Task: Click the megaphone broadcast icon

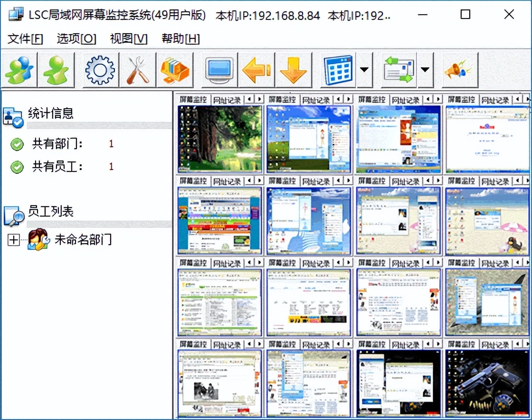Action: point(459,70)
